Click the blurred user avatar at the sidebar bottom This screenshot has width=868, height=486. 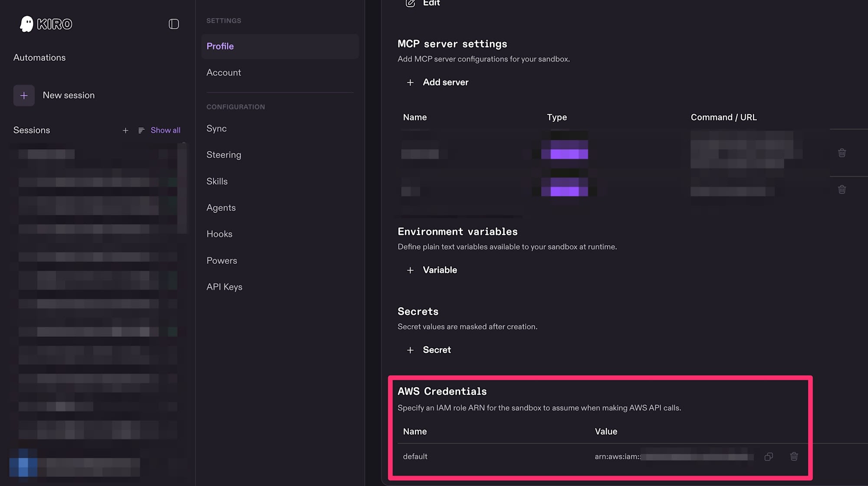(x=23, y=463)
